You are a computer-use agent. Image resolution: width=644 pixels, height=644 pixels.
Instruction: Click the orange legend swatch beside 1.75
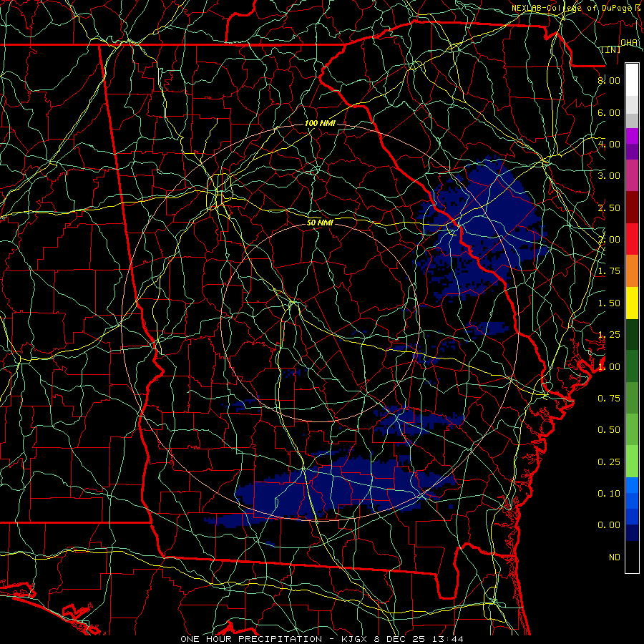tap(632, 270)
